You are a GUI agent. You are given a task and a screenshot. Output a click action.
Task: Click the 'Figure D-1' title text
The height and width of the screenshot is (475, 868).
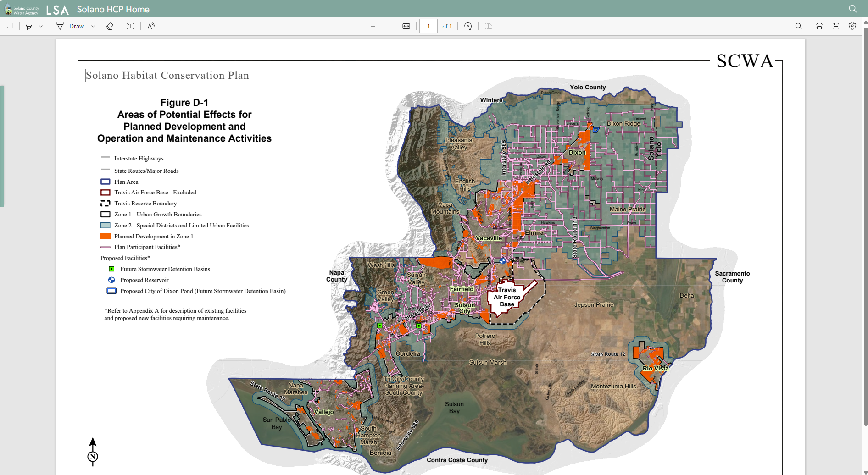pos(184,103)
